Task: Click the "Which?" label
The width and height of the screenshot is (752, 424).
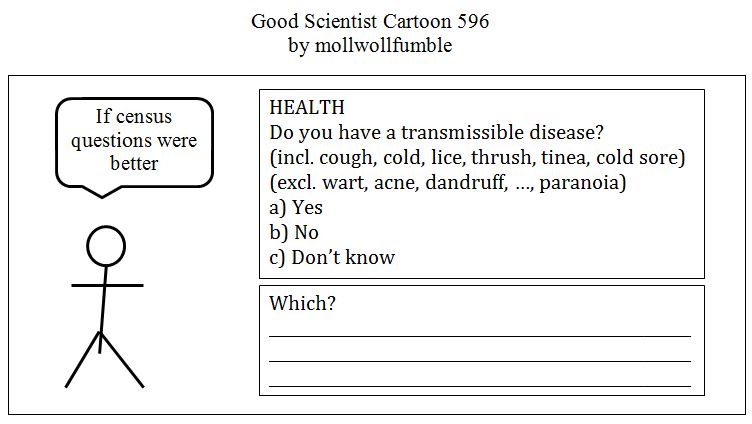Action: pyautogui.click(x=302, y=303)
